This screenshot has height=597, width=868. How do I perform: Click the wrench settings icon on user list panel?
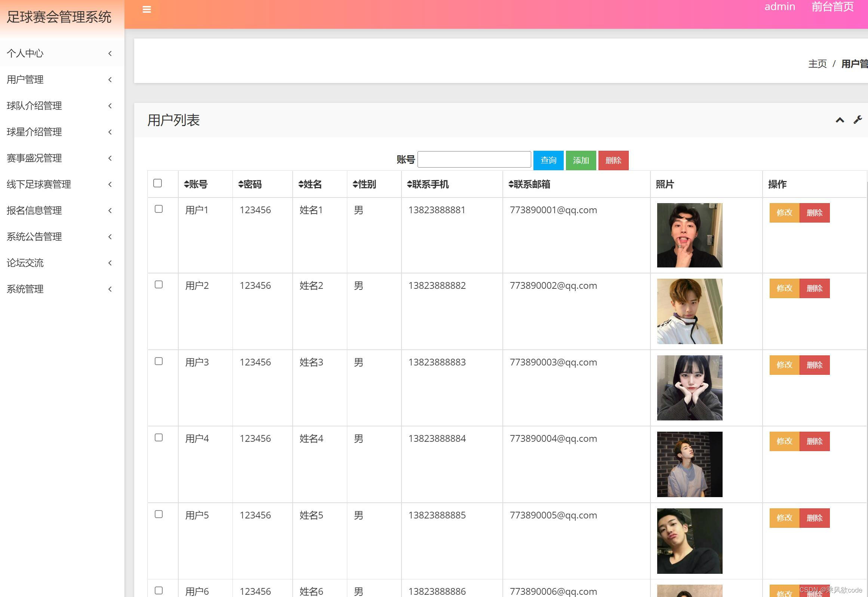pos(857,120)
